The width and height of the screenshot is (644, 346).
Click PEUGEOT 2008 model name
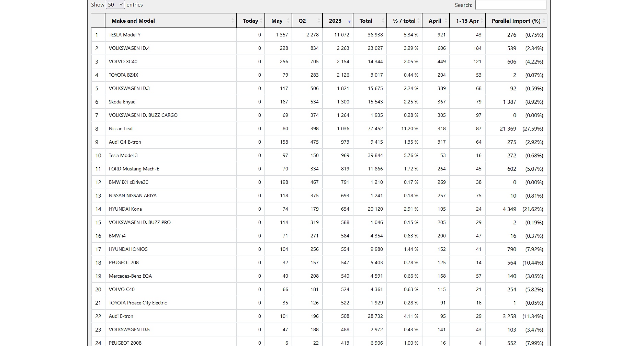pyautogui.click(x=125, y=343)
